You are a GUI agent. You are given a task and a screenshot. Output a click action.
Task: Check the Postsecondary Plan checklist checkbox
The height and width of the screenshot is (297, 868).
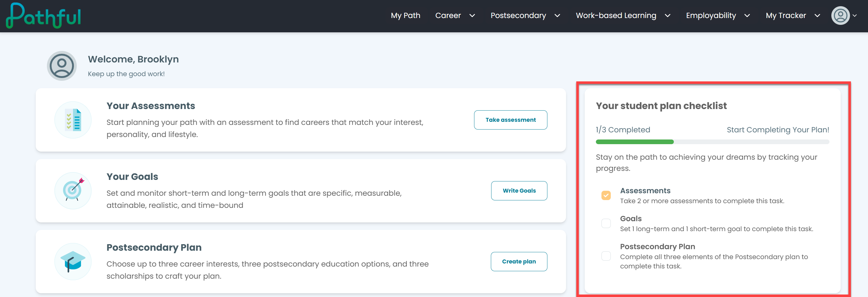point(606,256)
